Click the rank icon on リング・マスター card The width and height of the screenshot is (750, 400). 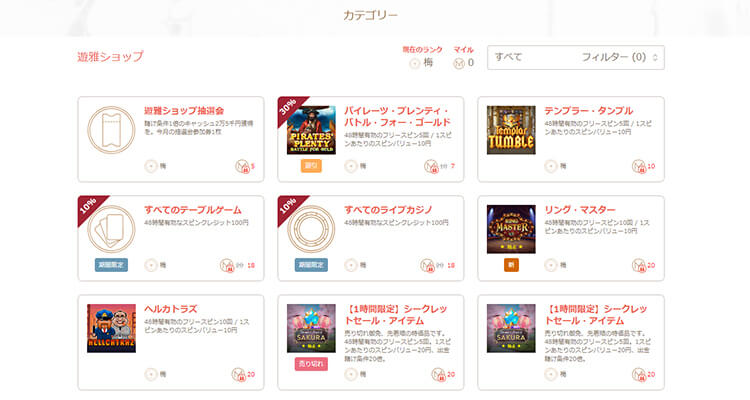pyautogui.click(x=551, y=265)
